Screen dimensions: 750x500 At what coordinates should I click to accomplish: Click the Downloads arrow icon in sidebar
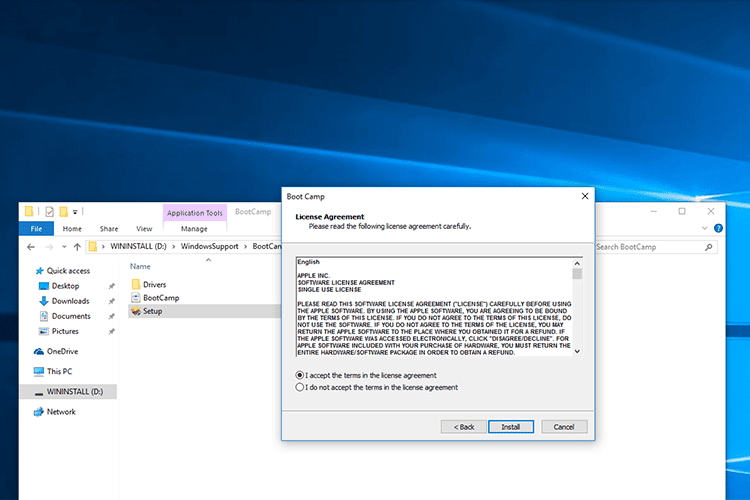tap(44, 301)
